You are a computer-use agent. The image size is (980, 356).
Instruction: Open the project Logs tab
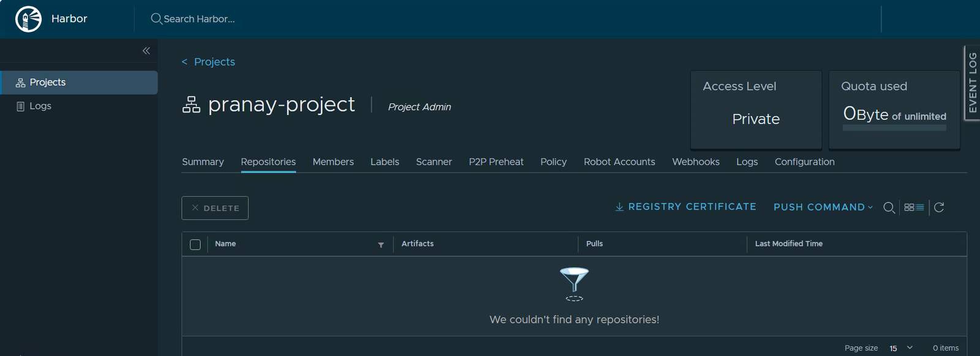tap(747, 162)
